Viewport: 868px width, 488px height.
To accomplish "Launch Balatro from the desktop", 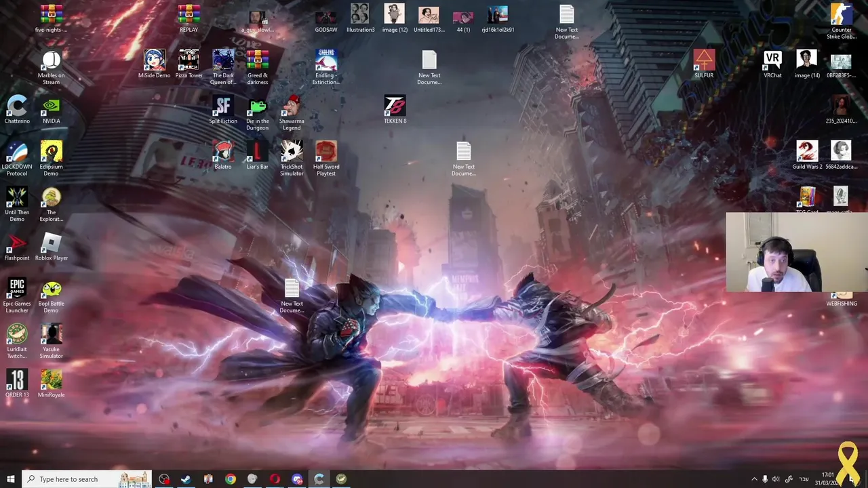I will point(223,155).
